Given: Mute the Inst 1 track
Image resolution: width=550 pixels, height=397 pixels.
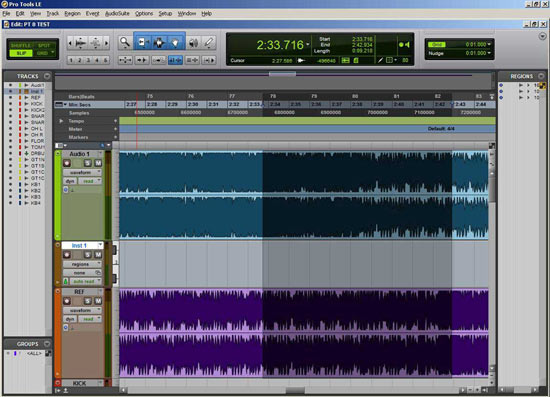Looking at the screenshot, I should 98,255.
